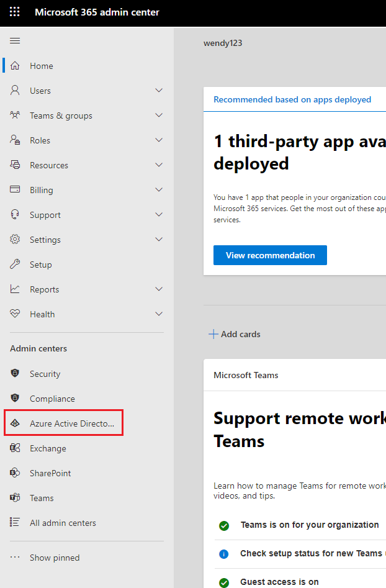Click the third-party app available heading
The image size is (386, 588).
[300, 153]
